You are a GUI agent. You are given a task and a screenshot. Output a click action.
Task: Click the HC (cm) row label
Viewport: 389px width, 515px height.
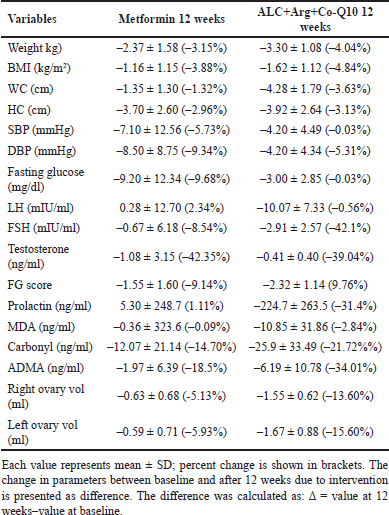point(29,110)
